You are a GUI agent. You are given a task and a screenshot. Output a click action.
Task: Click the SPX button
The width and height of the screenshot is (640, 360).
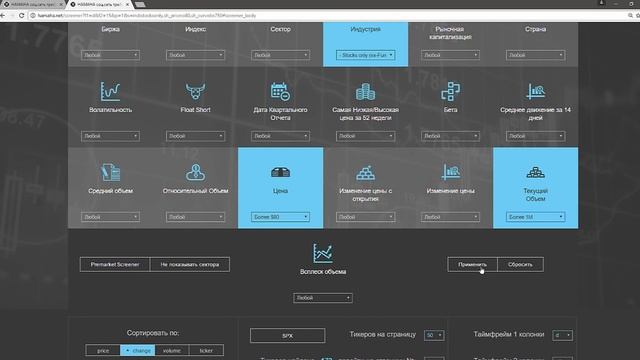287,336
